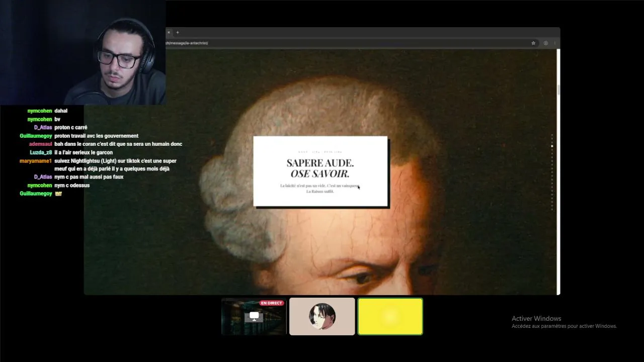Click nymcohen's username beside 'nym c odessus'

[x=40, y=186]
